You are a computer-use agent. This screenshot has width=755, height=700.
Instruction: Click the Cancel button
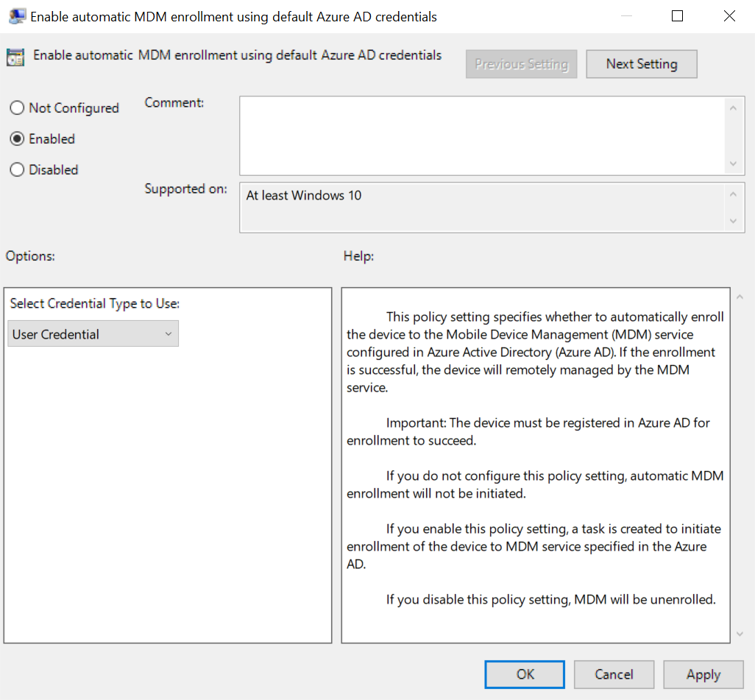[614, 674]
